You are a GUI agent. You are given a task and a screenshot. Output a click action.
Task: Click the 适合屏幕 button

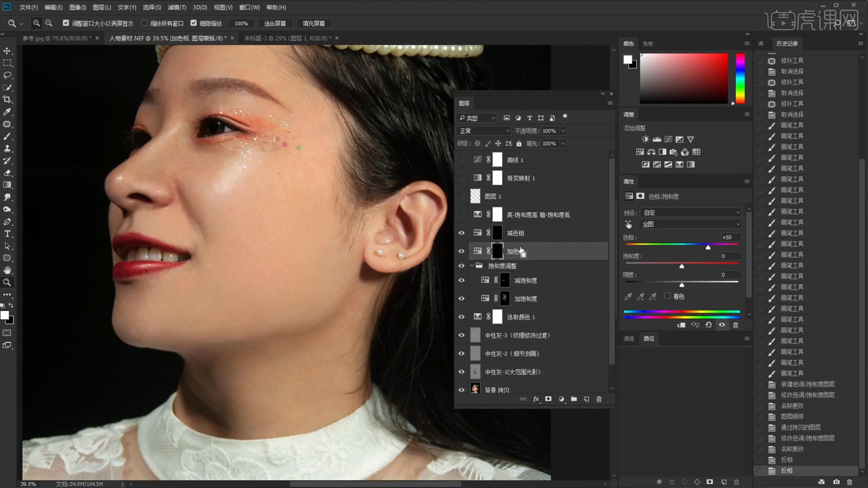click(x=274, y=23)
